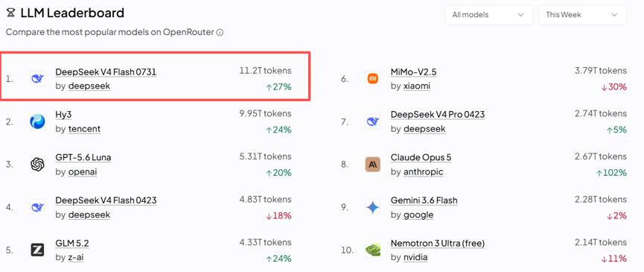Screen dimensions: 644x272
Task: Open the Claude Opus 5 model page
Action: point(421,158)
